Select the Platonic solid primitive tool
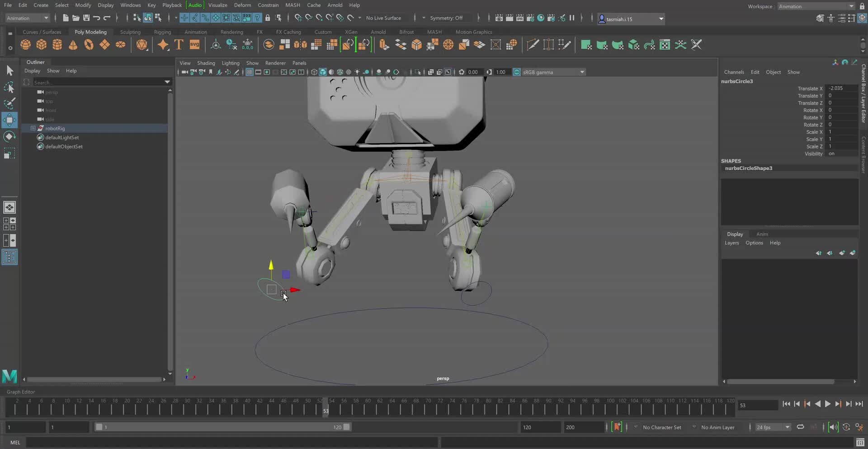The width and height of the screenshot is (868, 449). 142,44
